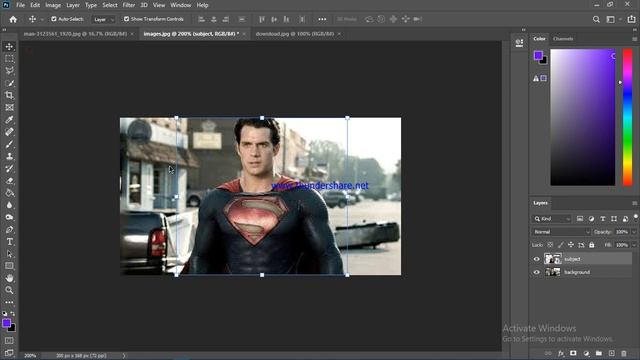This screenshot has height=360, width=640.
Task: Open the Color panel menu
Action: 634,39
